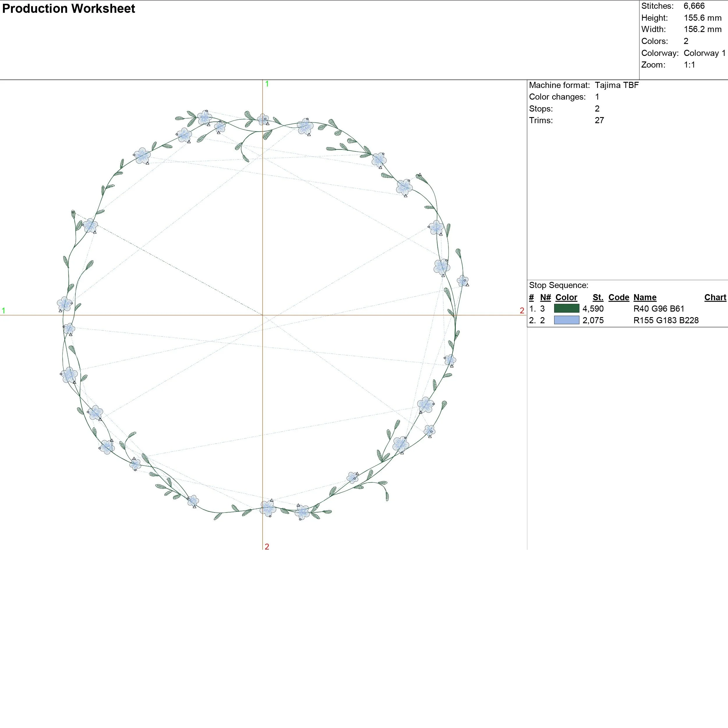Viewport: 728px width, 728px height.
Task: Click the dark green color swatch
Action: tap(566, 309)
